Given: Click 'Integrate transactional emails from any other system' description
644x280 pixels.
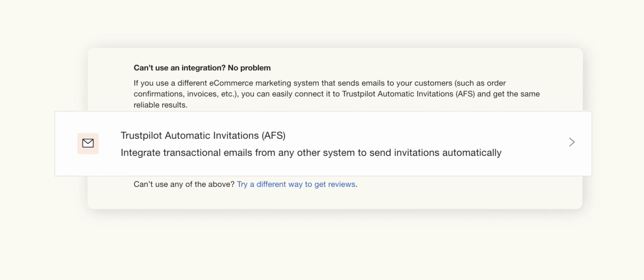Looking at the screenshot, I should (311, 153).
